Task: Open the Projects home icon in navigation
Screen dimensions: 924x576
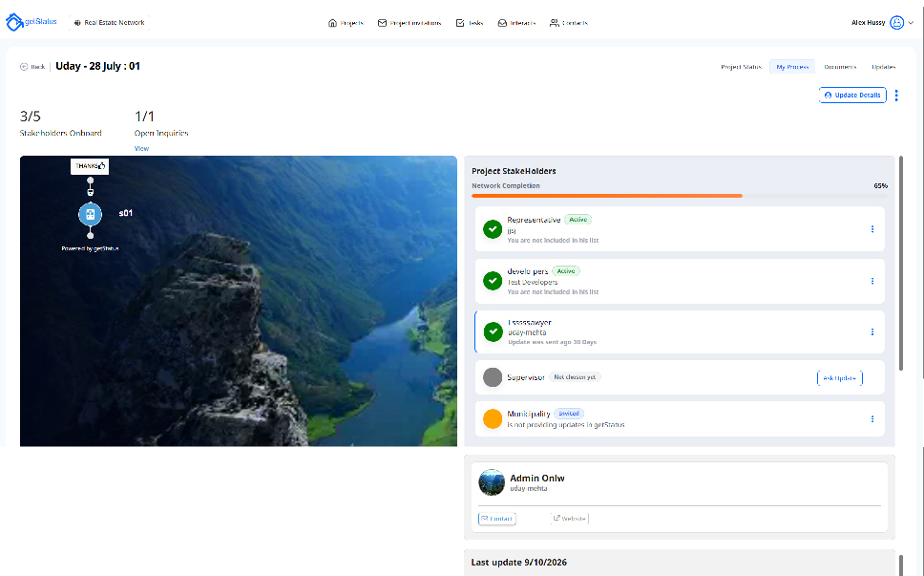Action: click(332, 23)
